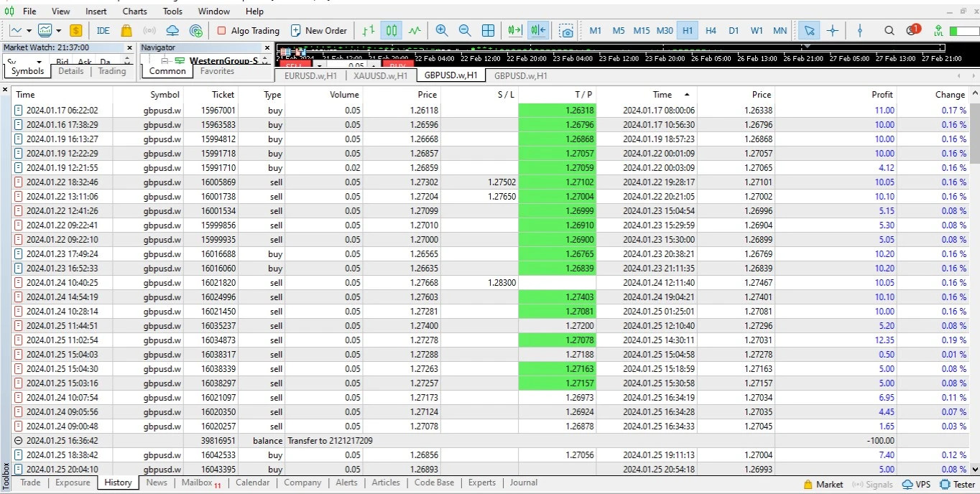Open the Calendar tab in Toolbox

(253, 483)
